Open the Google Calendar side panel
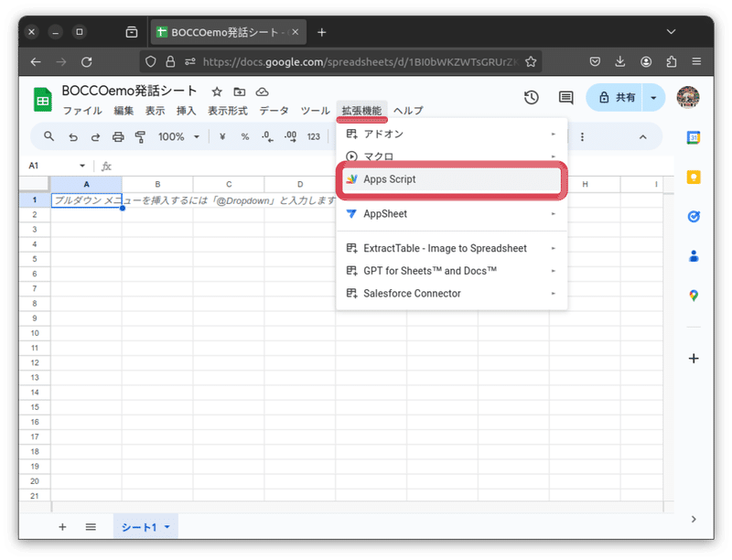Screen dimensions: 732x560 pos(694,137)
